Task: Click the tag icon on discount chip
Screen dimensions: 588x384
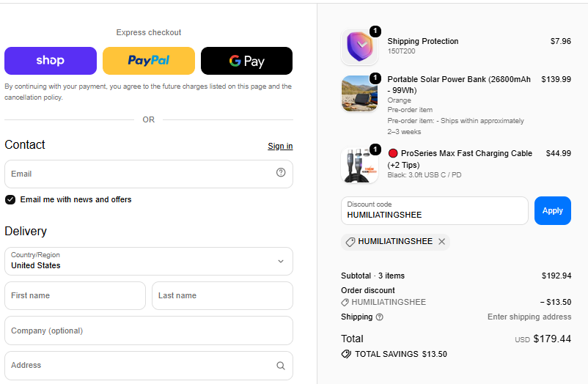Action: 350,242
